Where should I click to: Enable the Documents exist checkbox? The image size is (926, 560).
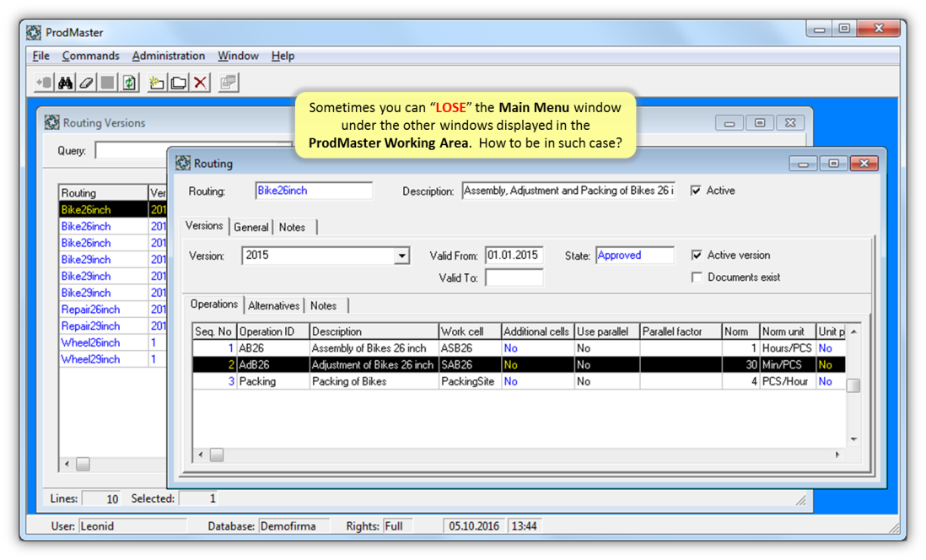[697, 277]
